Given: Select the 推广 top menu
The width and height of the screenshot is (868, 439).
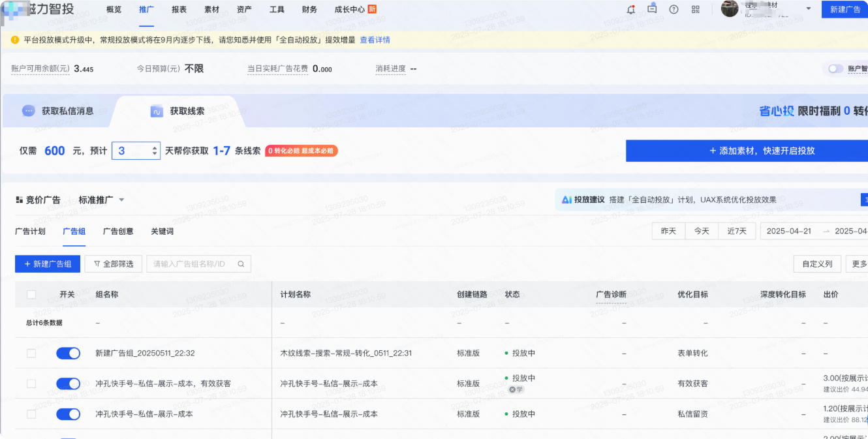Looking at the screenshot, I should click(x=146, y=9).
